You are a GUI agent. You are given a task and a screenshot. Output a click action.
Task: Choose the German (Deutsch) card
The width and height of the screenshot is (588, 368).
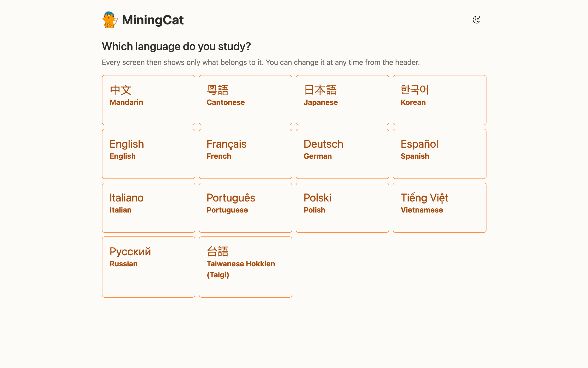342,154
